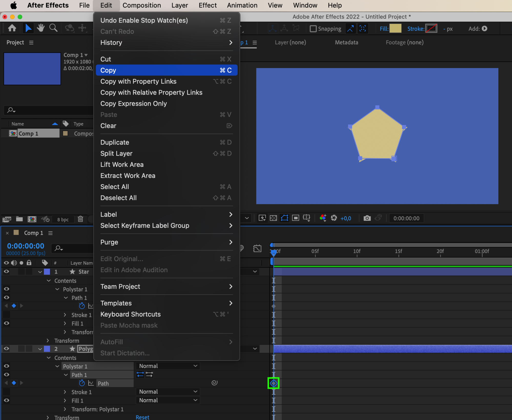This screenshot has width=512, height=420.
Task: Open the Composition menu
Action: 142,5
